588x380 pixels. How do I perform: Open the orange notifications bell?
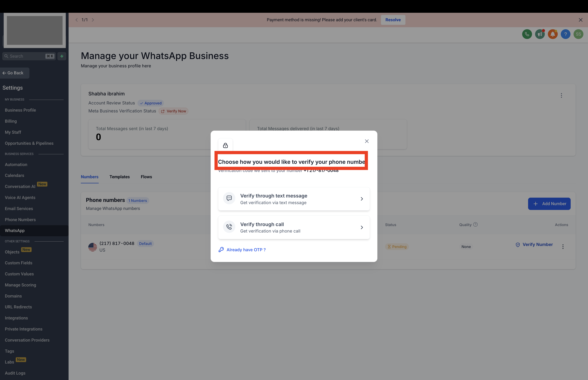(x=552, y=34)
